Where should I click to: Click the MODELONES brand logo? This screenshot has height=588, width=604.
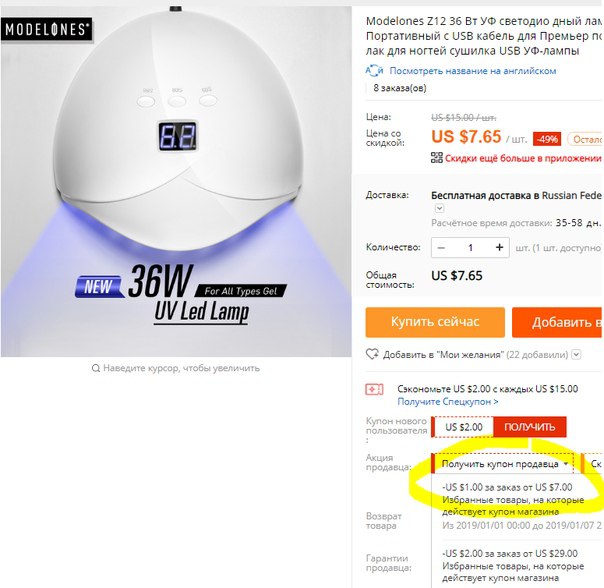tap(47, 29)
